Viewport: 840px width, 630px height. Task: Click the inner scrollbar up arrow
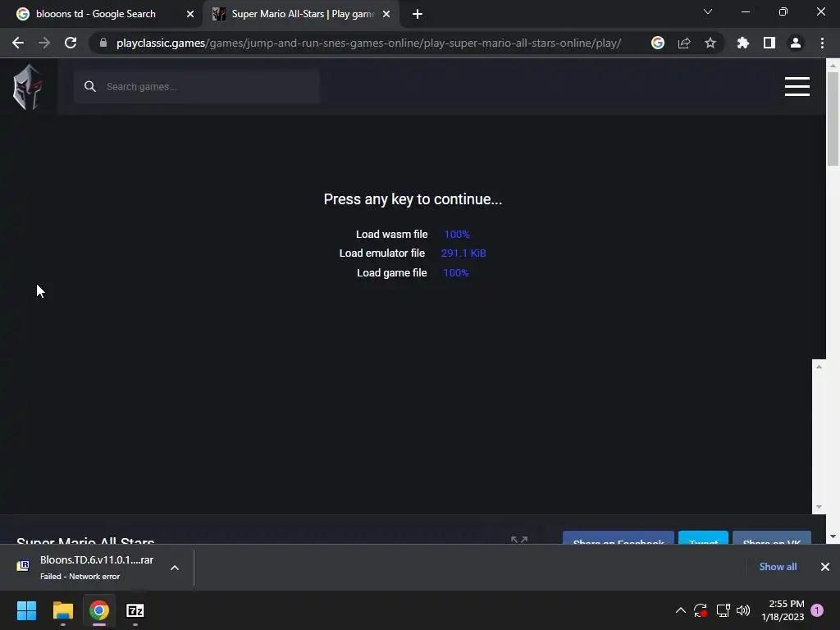pyautogui.click(x=819, y=367)
